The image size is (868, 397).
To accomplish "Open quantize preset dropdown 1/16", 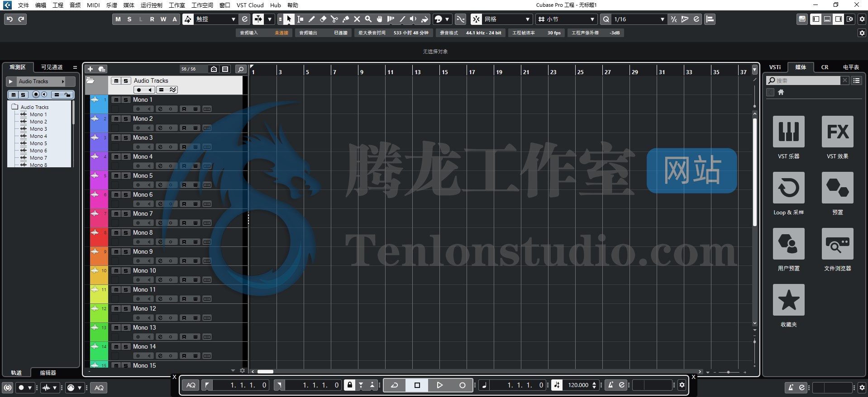I will [x=639, y=19].
